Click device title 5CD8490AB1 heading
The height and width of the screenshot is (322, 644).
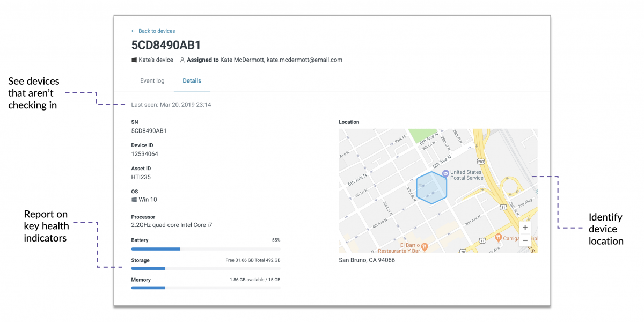(x=166, y=45)
